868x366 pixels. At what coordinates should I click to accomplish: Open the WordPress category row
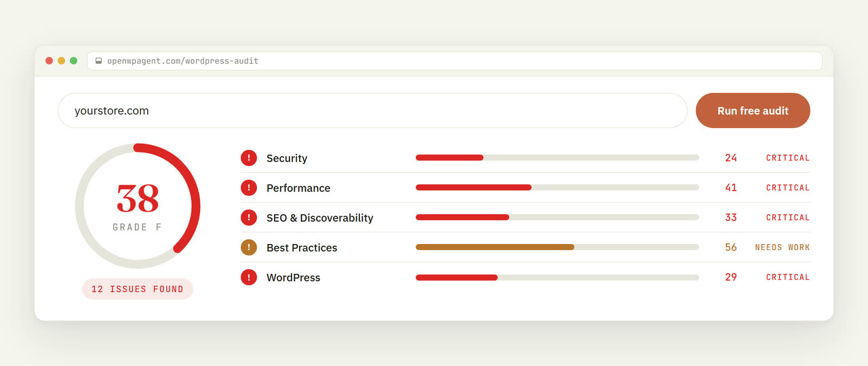tap(526, 277)
